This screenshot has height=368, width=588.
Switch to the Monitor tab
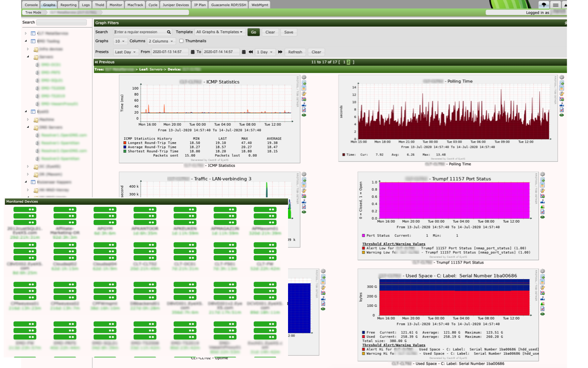tap(115, 5)
